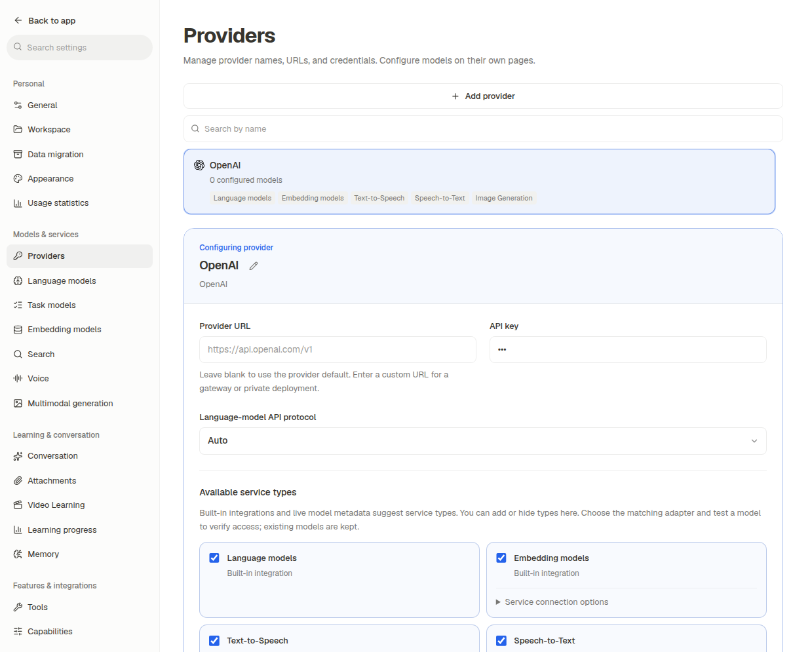Uncheck the Embedding models service type
The width and height of the screenshot is (812, 652).
click(x=501, y=558)
